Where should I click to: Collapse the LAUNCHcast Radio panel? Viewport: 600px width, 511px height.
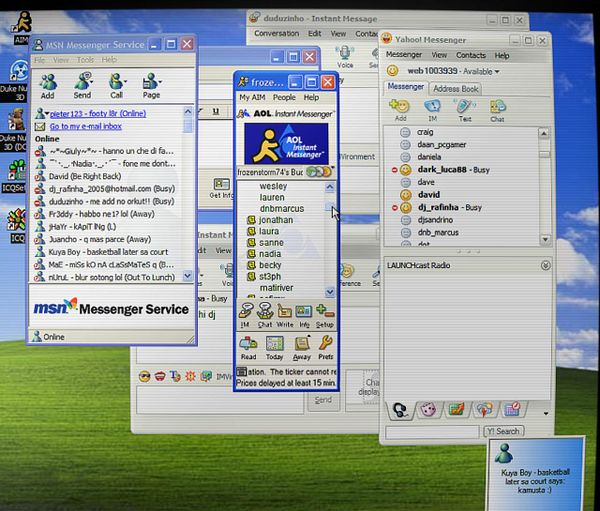click(546, 265)
